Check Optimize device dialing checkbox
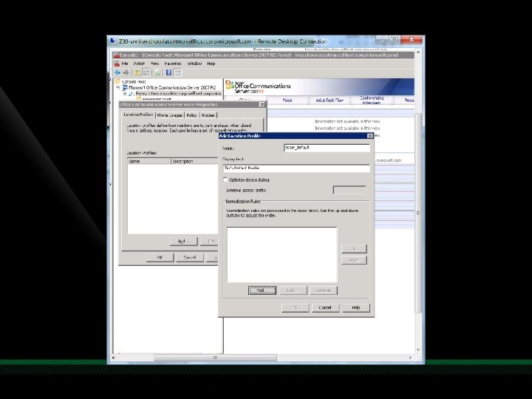Screen dimensions: 532x399 (225, 180)
